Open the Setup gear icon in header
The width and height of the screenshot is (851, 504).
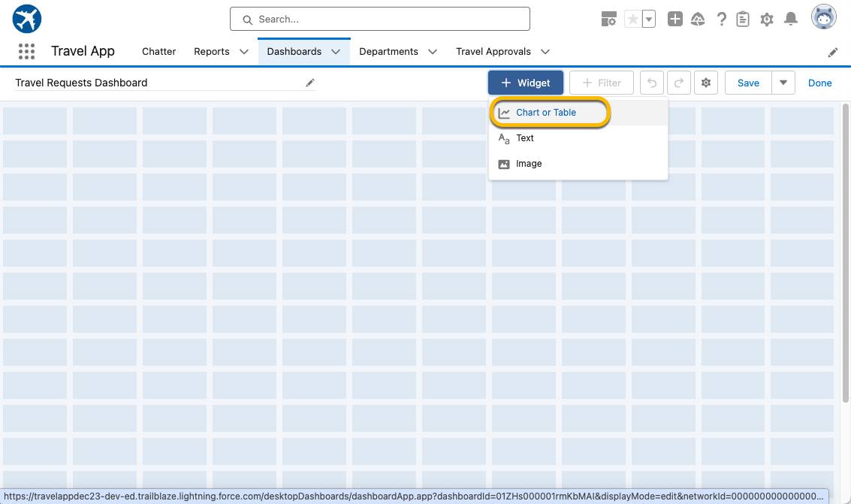[766, 20]
